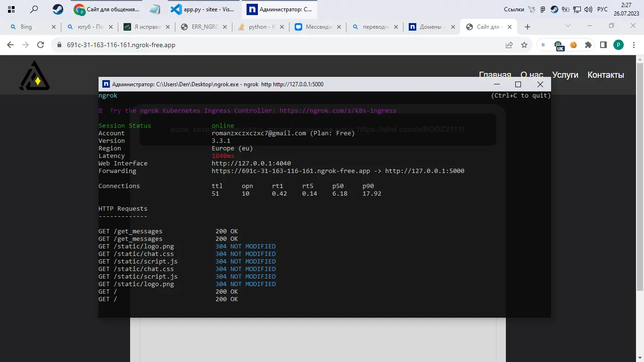Open a new Chrome tab
Screen dimensions: 644x362
point(528,27)
